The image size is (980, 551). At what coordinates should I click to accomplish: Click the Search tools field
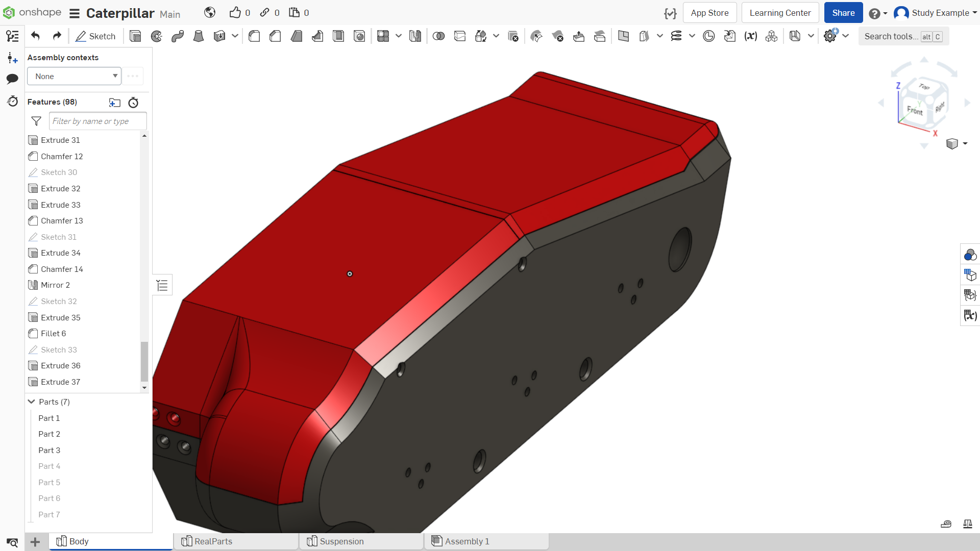[x=903, y=36]
